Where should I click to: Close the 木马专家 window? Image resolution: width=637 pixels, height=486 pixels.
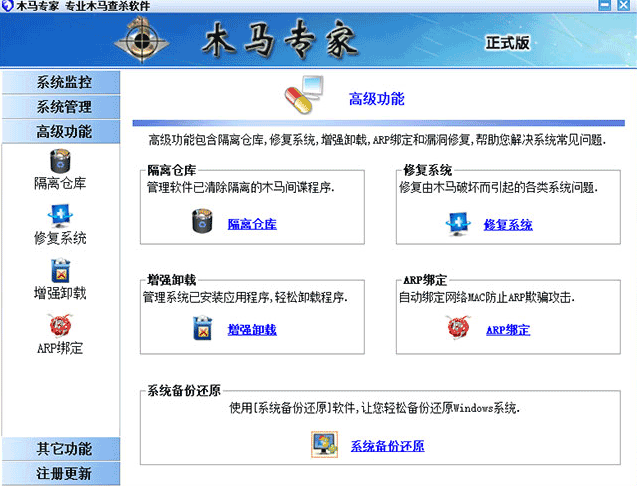[x=624, y=5]
